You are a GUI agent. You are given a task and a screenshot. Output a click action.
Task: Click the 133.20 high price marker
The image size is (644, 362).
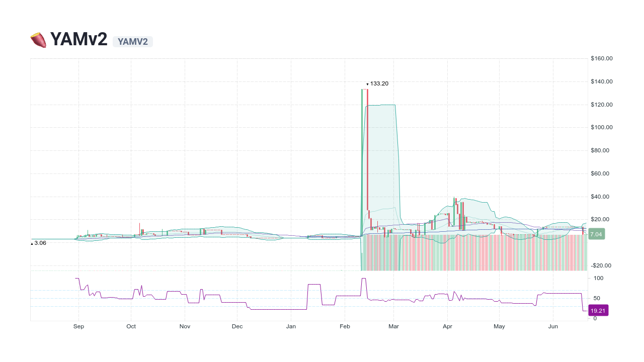click(377, 83)
